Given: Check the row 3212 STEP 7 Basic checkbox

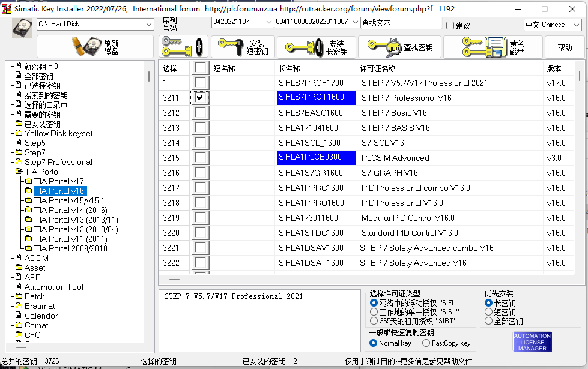Looking at the screenshot, I should pos(200,113).
